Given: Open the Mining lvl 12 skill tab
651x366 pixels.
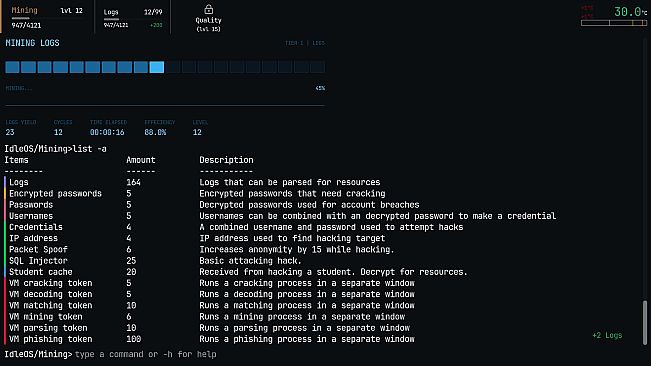Looking at the screenshot, I should [47, 17].
